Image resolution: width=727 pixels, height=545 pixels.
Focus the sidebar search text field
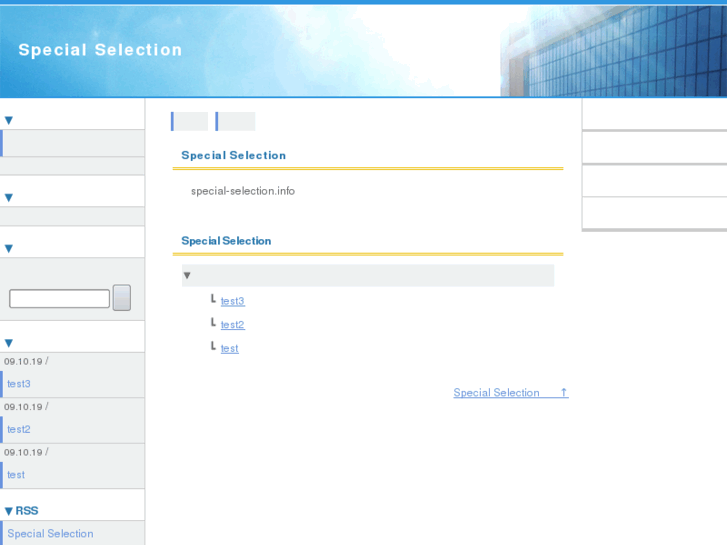coord(59,298)
